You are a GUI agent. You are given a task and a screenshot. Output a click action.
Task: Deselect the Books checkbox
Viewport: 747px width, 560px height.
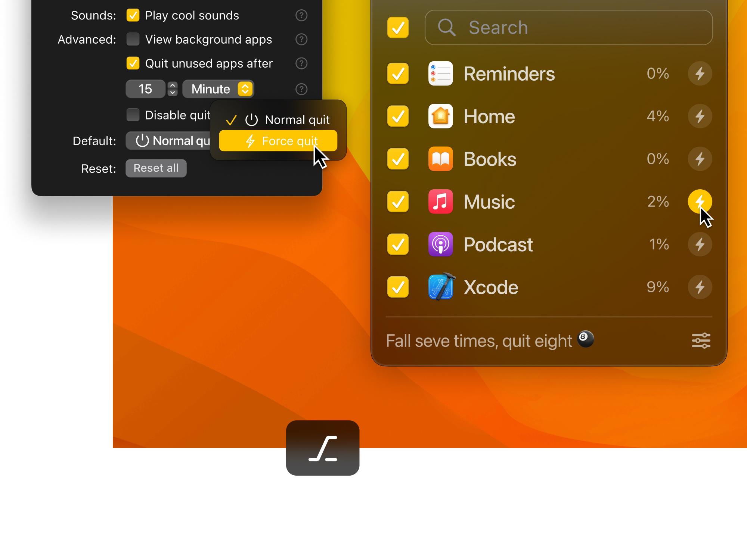pyautogui.click(x=398, y=159)
